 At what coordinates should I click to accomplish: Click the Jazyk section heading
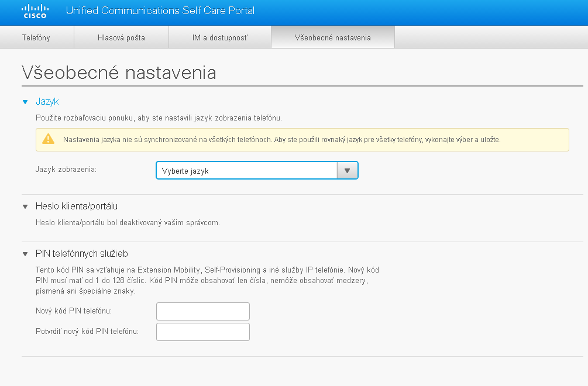point(47,102)
